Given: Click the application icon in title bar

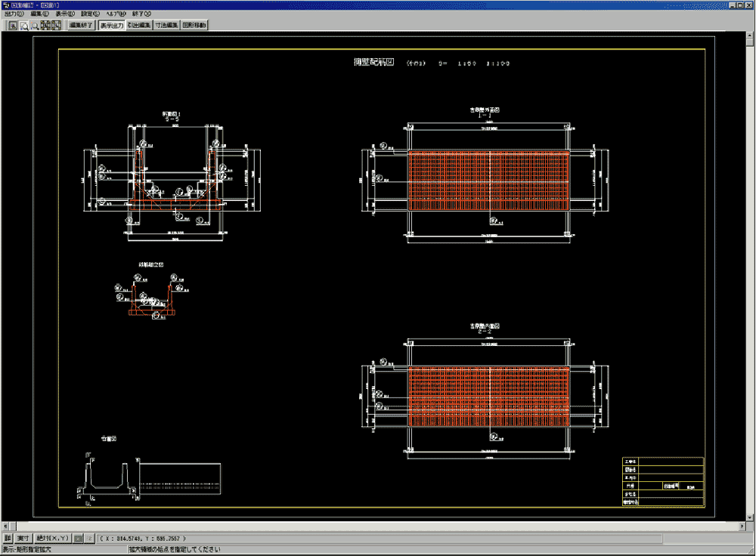Looking at the screenshot, I should click(6, 5).
